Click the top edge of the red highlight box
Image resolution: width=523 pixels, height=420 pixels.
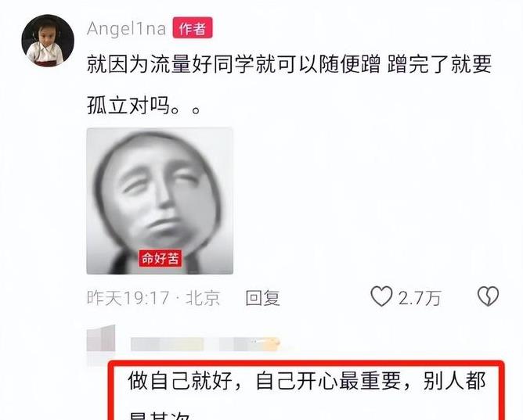pyautogui.click(x=306, y=364)
